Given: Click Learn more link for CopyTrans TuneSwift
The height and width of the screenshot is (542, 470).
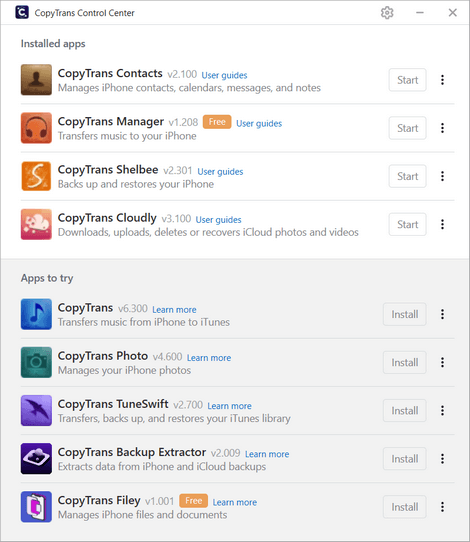Looking at the screenshot, I should (229, 406).
